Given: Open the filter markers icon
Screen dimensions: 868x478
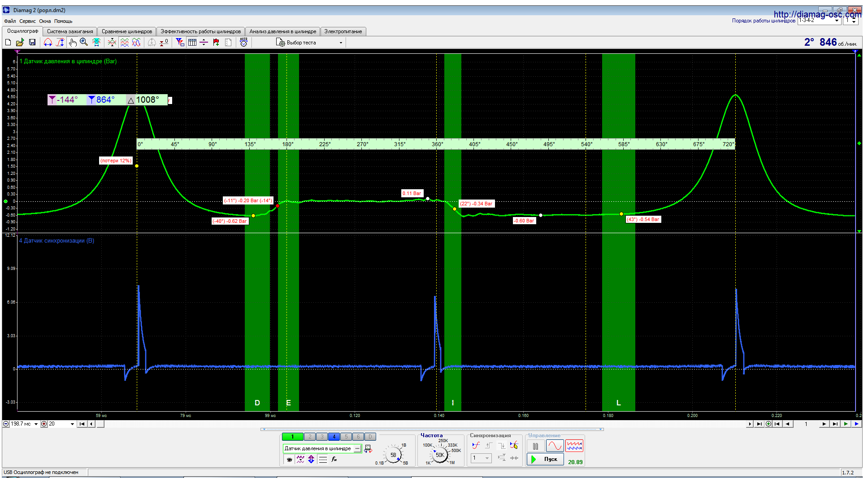Looking at the screenshot, I should tap(180, 42).
